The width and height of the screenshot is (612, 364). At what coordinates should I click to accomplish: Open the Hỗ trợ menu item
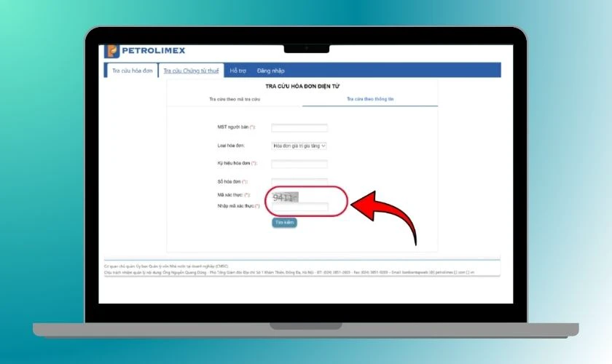238,71
